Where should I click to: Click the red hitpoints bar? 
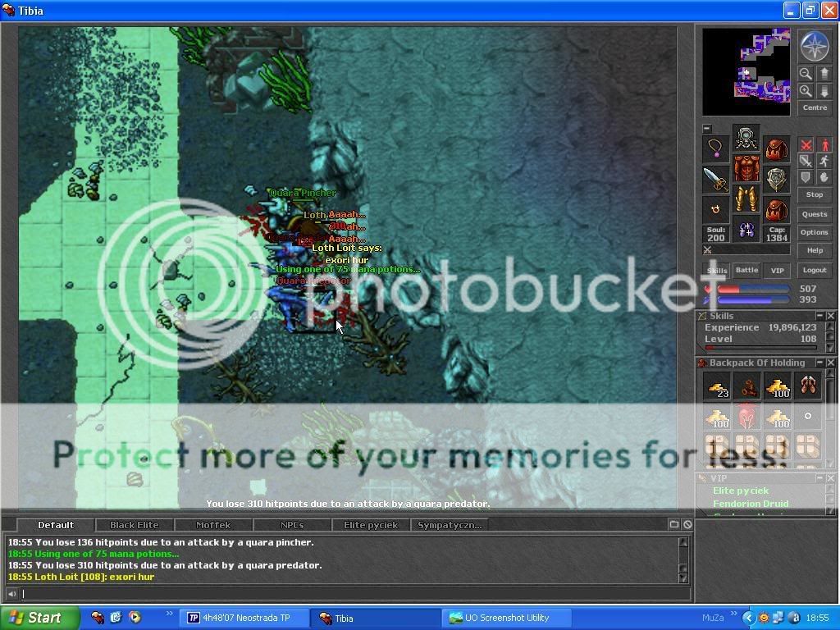click(x=753, y=290)
